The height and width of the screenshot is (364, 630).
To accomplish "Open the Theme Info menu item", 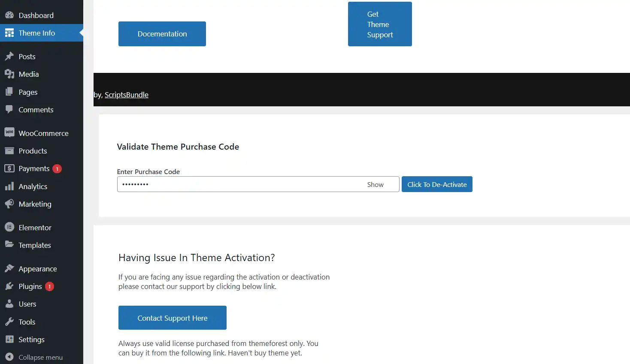I will point(42,33).
